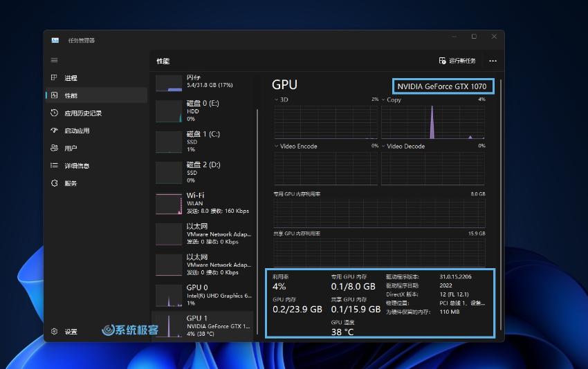Maximize the Task Manager window

click(x=474, y=37)
